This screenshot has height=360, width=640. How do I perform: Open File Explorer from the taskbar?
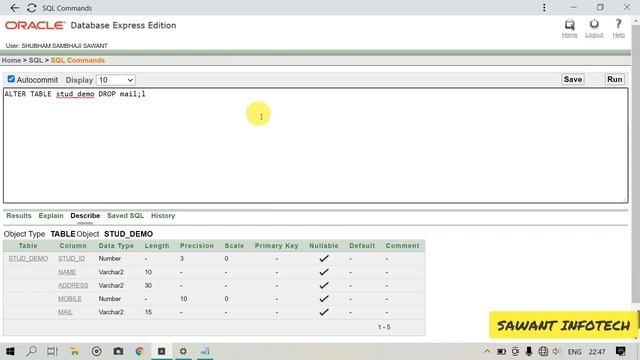point(74,351)
